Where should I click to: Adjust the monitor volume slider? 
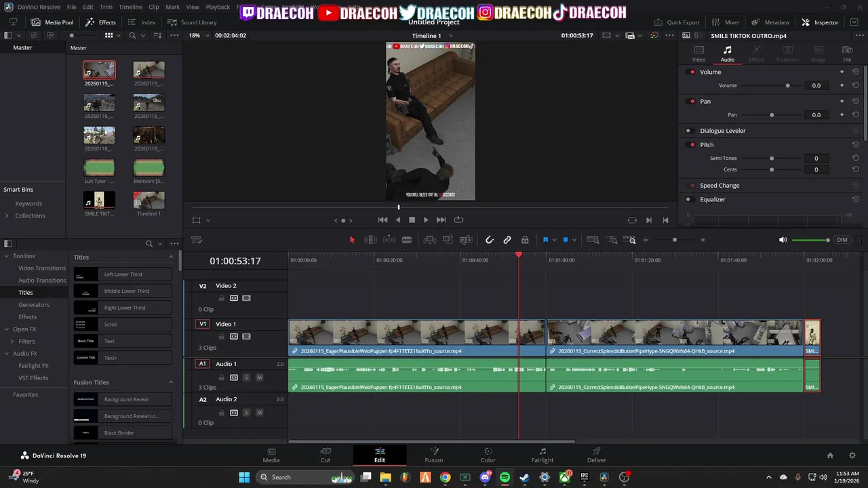(x=811, y=240)
